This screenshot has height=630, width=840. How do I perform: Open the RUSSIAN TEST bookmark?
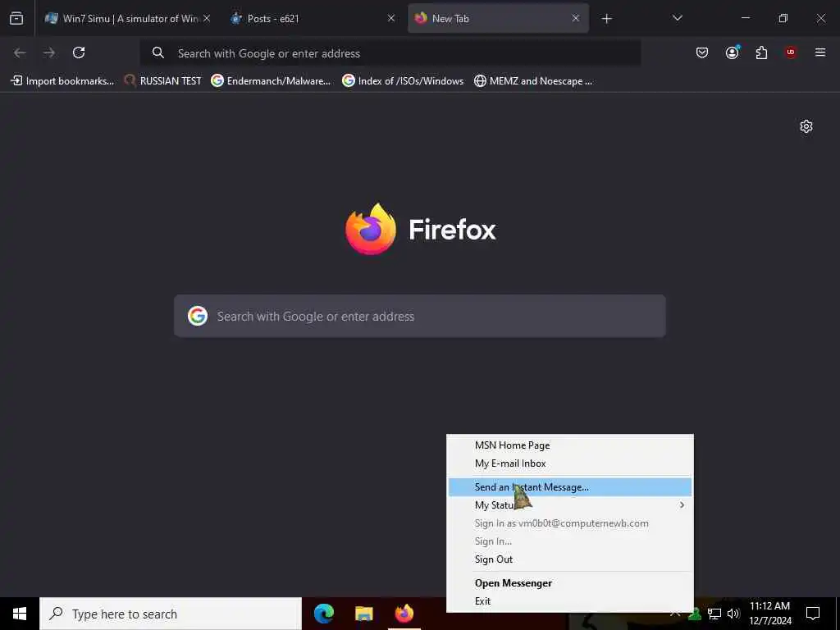tap(163, 81)
